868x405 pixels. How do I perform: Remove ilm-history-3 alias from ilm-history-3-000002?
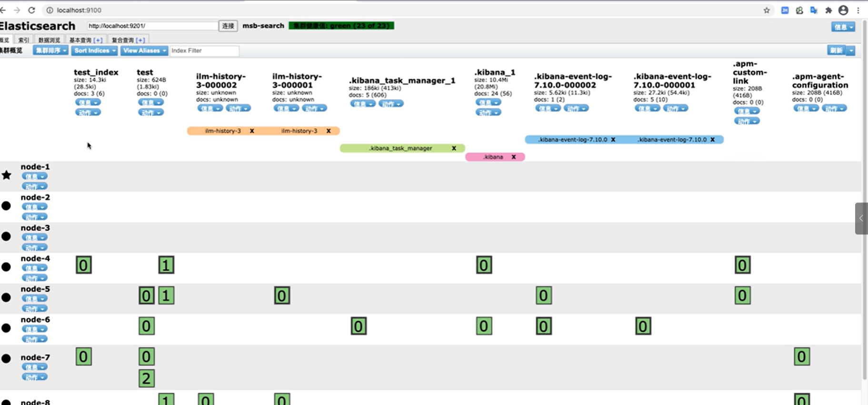pyautogui.click(x=252, y=131)
